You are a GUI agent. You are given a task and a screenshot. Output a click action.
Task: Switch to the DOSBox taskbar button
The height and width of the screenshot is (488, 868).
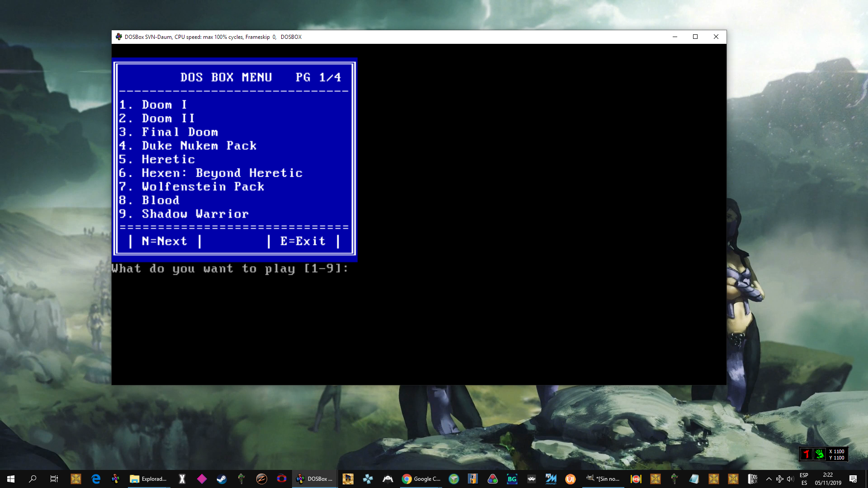[315, 479]
